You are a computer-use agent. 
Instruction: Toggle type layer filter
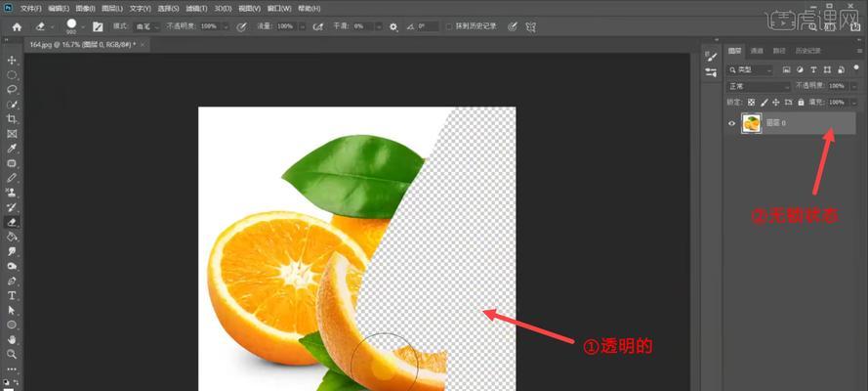coord(813,69)
